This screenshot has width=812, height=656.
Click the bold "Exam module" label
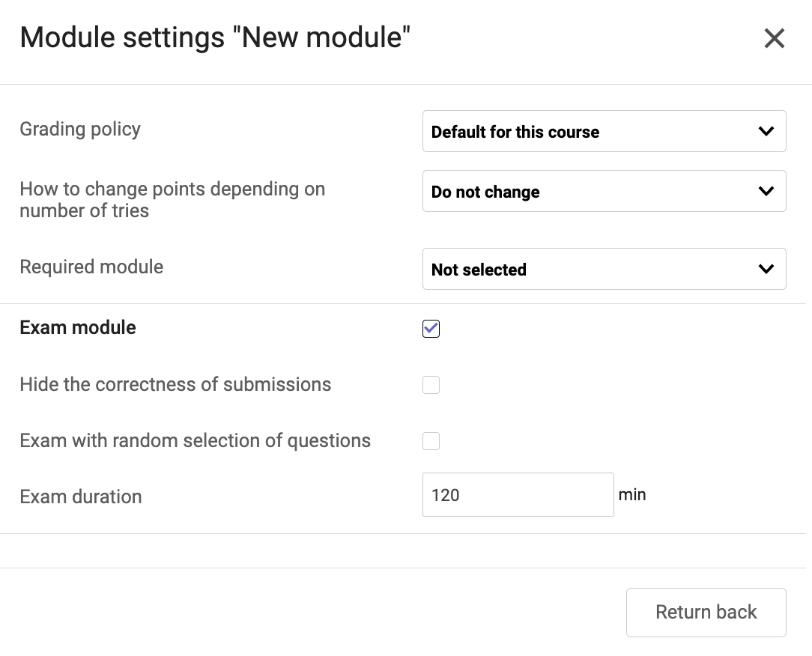pos(78,327)
